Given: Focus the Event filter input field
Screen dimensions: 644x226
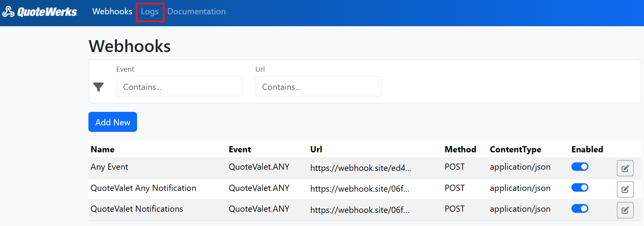Looking at the screenshot, I should pos(179,87).
